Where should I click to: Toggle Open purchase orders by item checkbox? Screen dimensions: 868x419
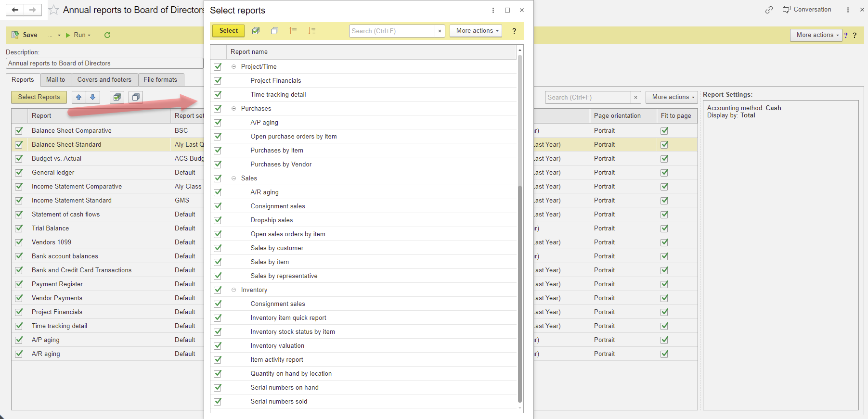(x=218, y=136)
